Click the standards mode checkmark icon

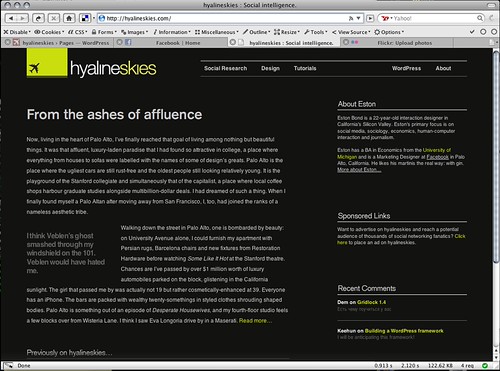pos(472,32)
